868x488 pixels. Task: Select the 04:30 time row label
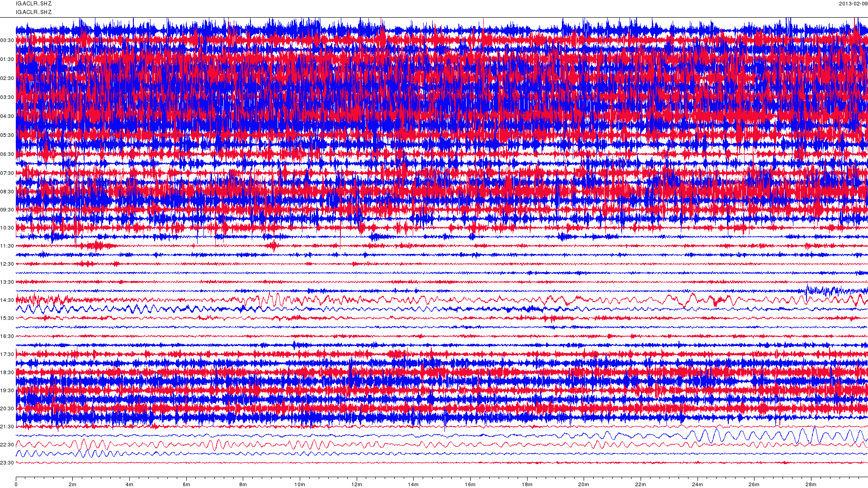7,117
